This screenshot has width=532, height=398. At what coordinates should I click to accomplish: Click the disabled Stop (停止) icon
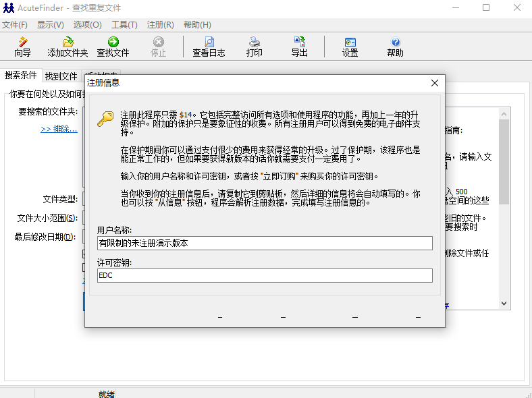(x=158, y=42)
